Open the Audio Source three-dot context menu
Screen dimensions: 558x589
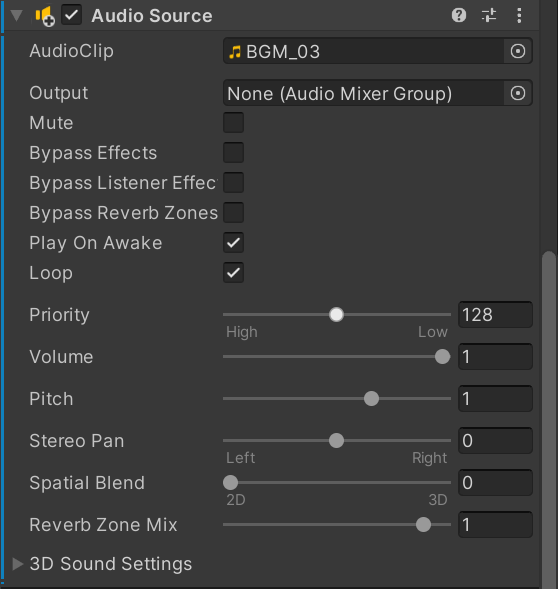519,15
